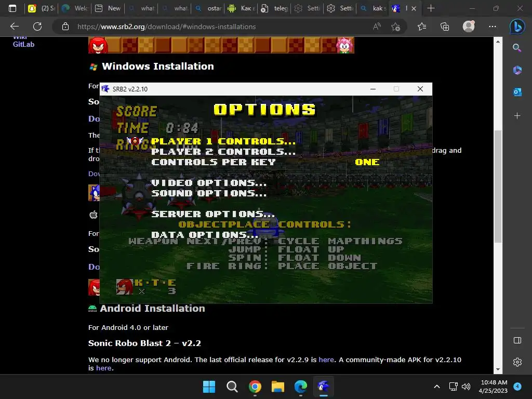Toggle the sidebar panel layout icon
This screenshot has height=399, width=532.
click(x=517, y=340)
